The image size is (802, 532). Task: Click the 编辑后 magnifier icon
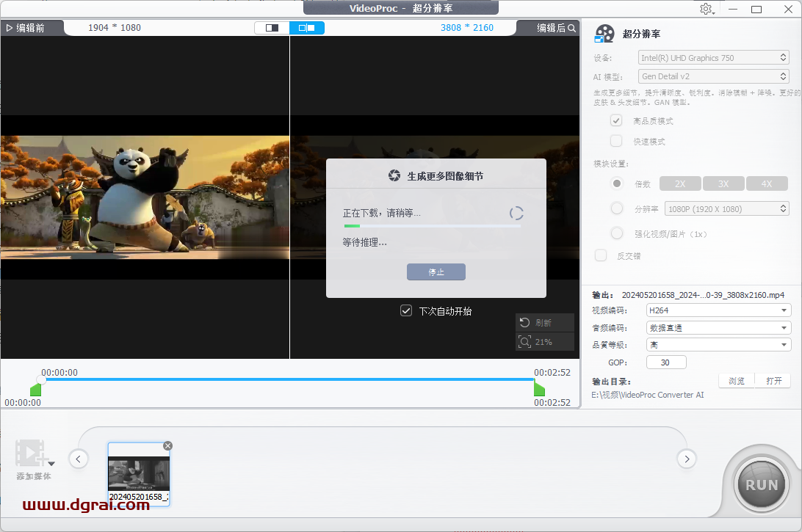[x=572, y=28]
